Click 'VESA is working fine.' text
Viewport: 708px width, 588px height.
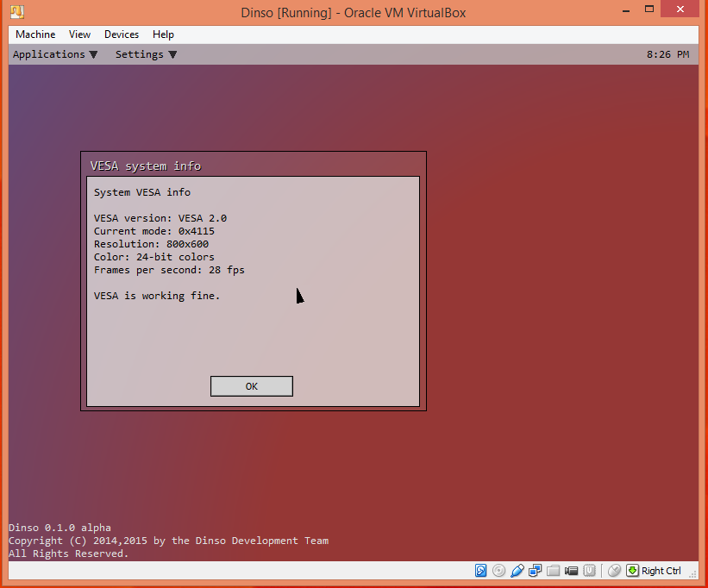pyautogui.click(x=157, y=296)
